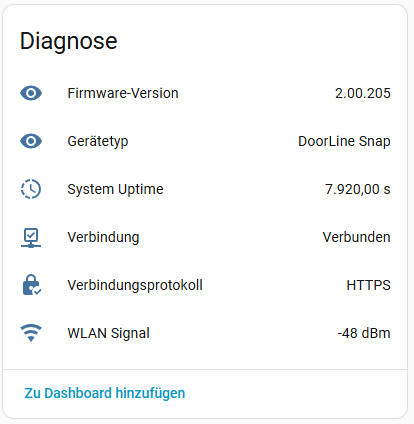Click the Diagnose card heading

[69, 41]
